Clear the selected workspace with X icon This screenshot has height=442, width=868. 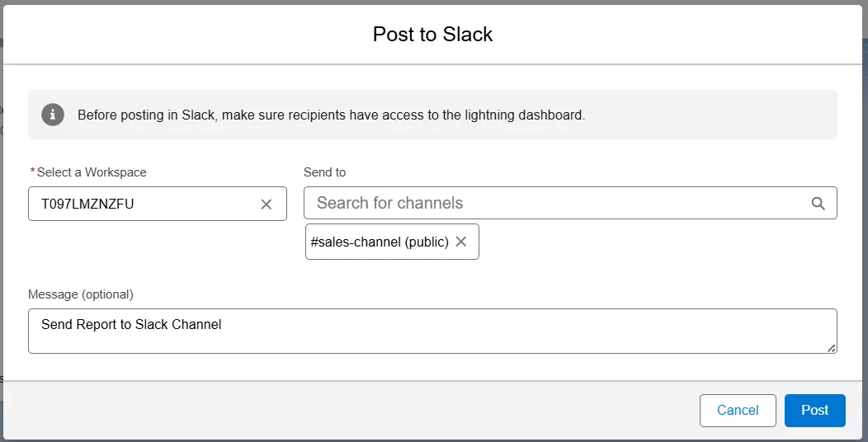(x=266, y=205)
